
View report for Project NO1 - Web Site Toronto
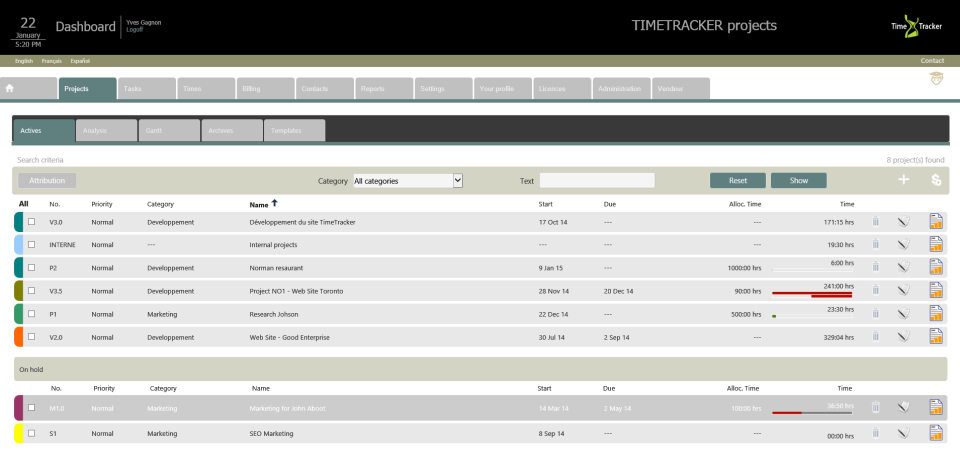pos(936,290)
